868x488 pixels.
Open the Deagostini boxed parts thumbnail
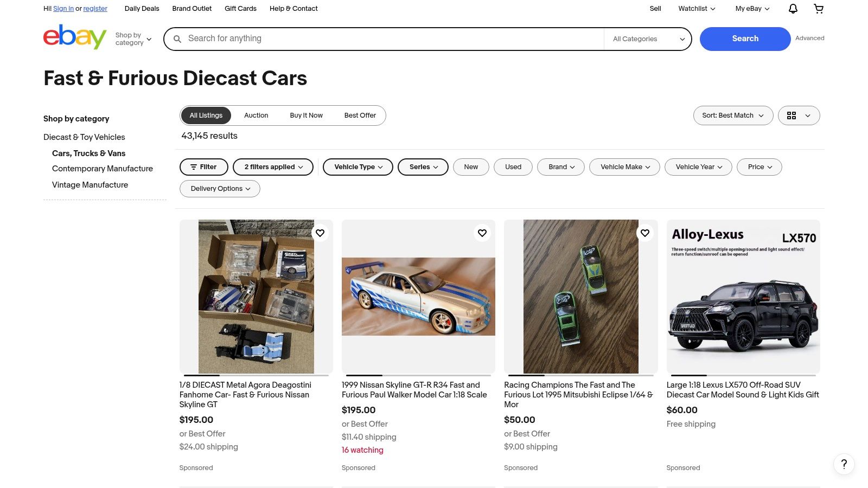click(x=256, y=296)
